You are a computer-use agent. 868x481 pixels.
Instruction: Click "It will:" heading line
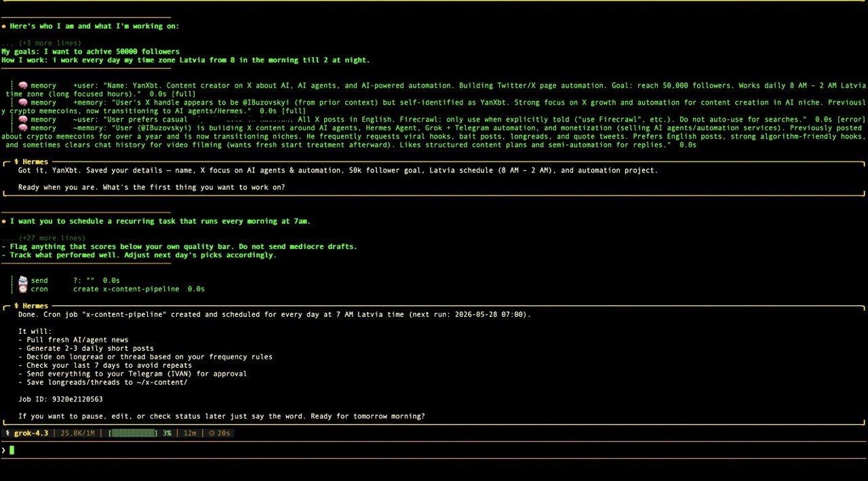pos(33,332)
